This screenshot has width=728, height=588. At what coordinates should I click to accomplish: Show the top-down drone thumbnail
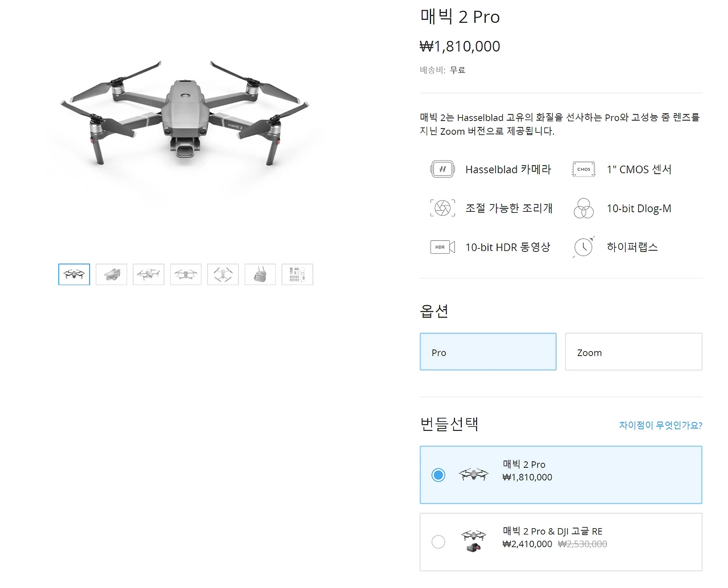pyautogui.click(x=223, y=274)
